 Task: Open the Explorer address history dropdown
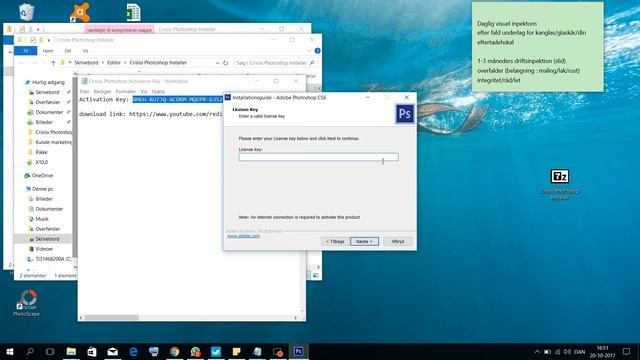(x=218, y=63)
